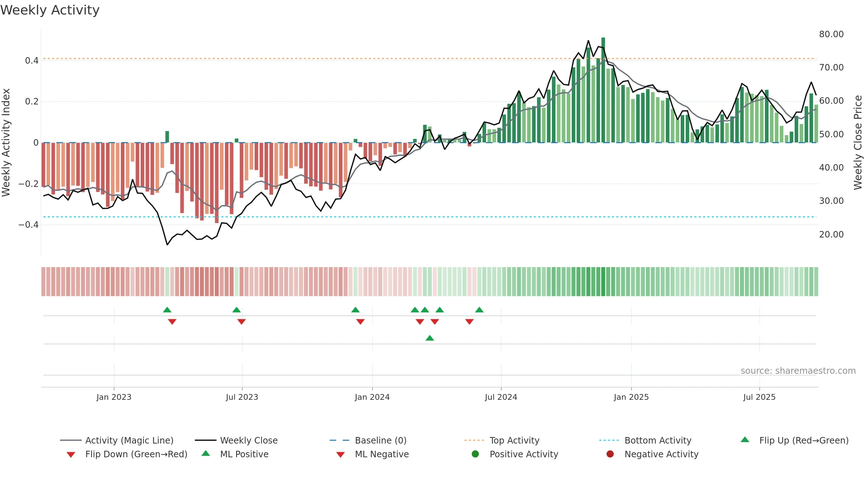Click the 30.00 price tick label
Image resolution: width=868 pixels, height=488 pixels.
tap(831, 201)
